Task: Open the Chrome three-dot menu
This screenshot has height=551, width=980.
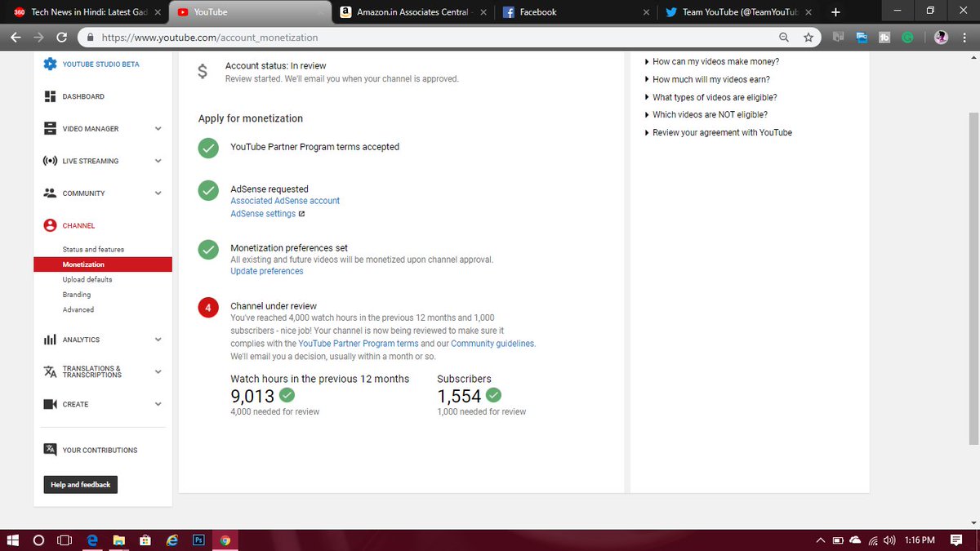Action: (x=965, y=38)
